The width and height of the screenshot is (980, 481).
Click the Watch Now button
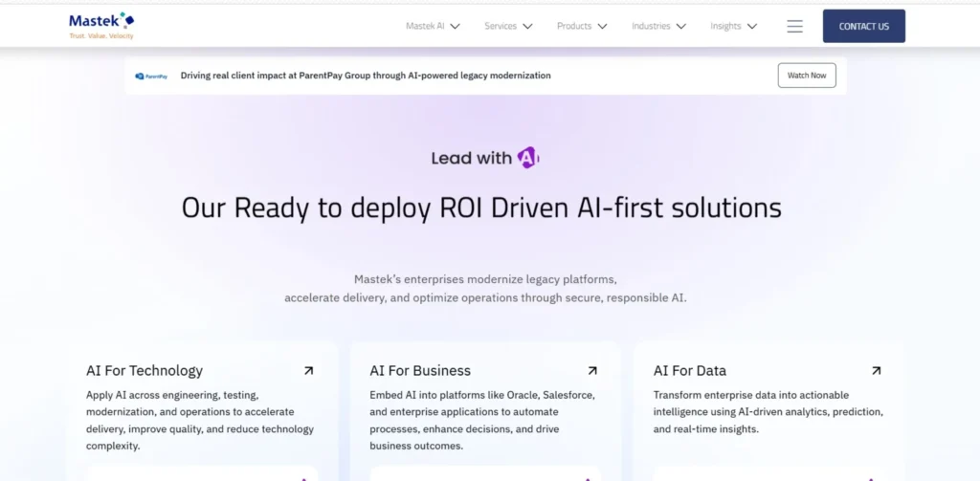pos(806,76)
